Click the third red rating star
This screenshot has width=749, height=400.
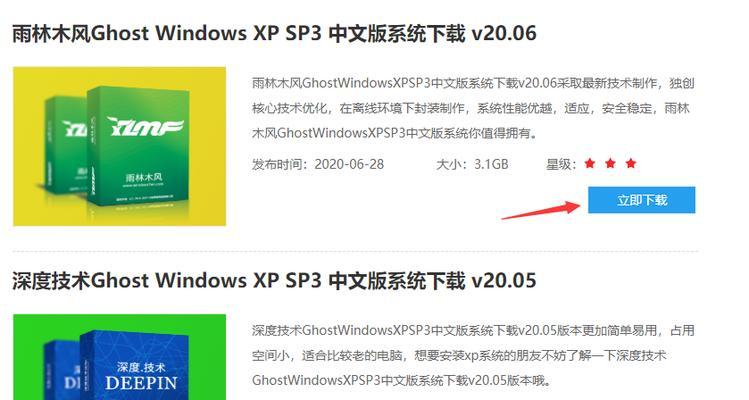click(x=631, y=163)
